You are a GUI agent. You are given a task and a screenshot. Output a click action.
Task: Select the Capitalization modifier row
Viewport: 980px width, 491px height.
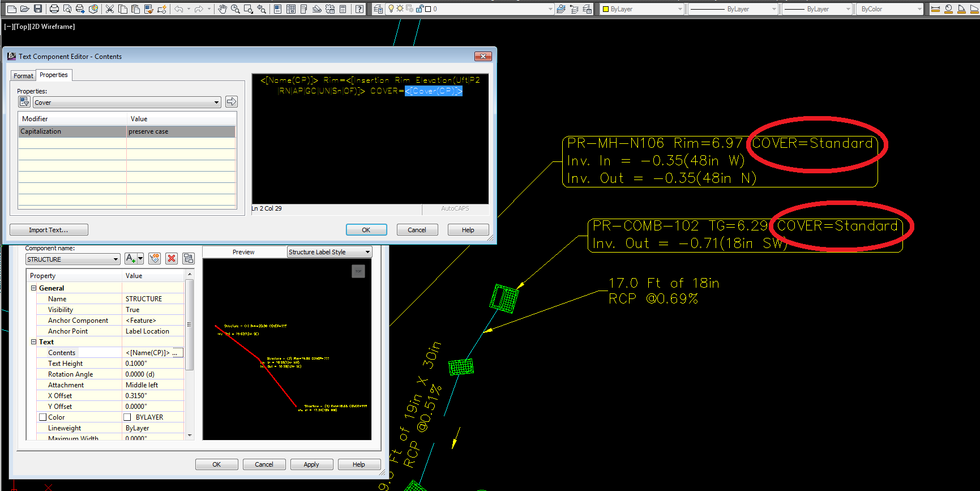tap(127, 131)
